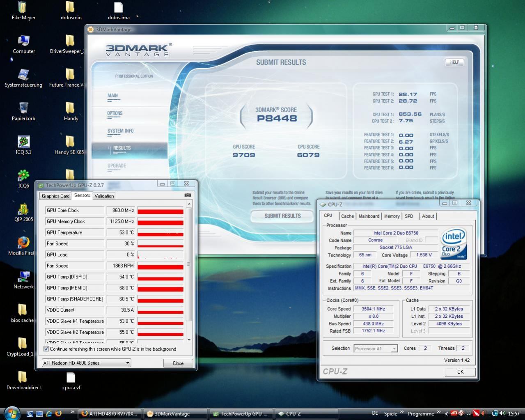
Task: Go to OPTIONS in 3DMark sidebar
Action: tap(115, 113)
